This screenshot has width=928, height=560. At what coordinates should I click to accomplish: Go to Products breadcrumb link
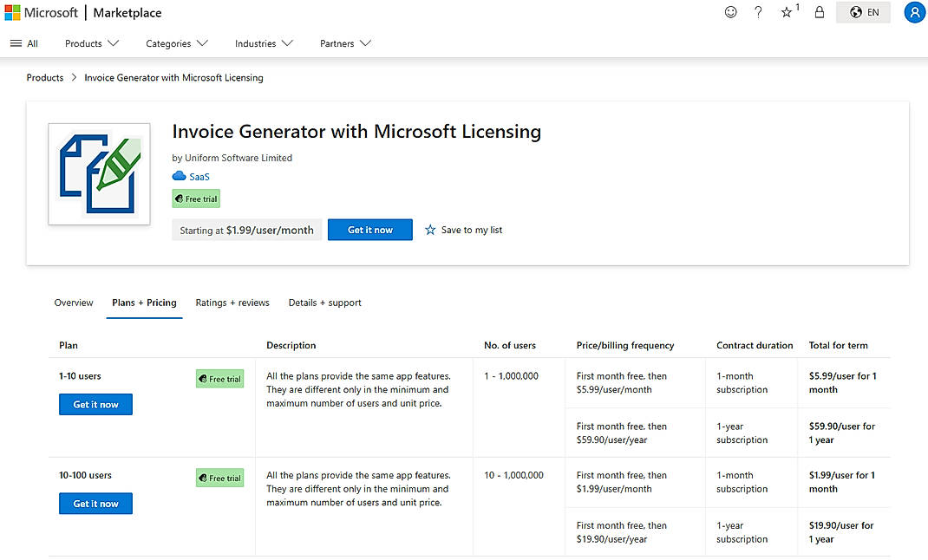click(x=45, y=77)
